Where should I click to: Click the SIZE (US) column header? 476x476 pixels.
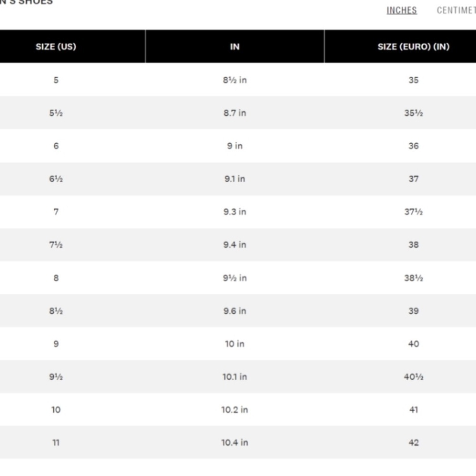point(56,47)
